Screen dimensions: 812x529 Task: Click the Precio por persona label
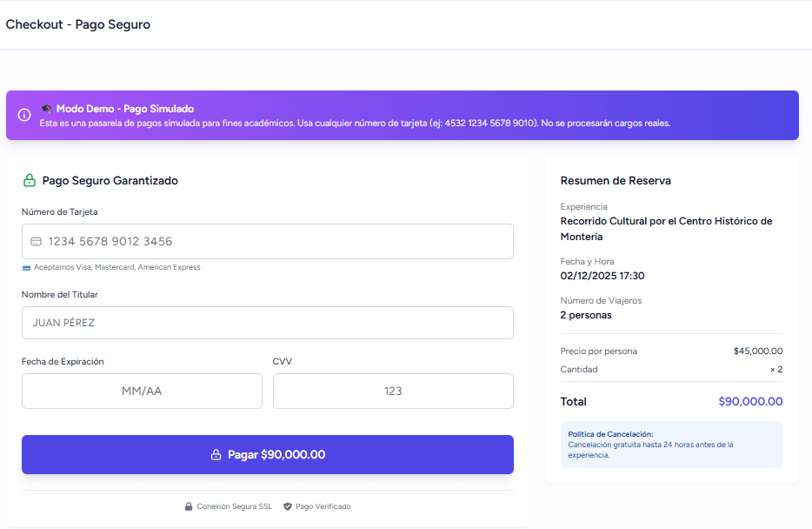[599, 352]
